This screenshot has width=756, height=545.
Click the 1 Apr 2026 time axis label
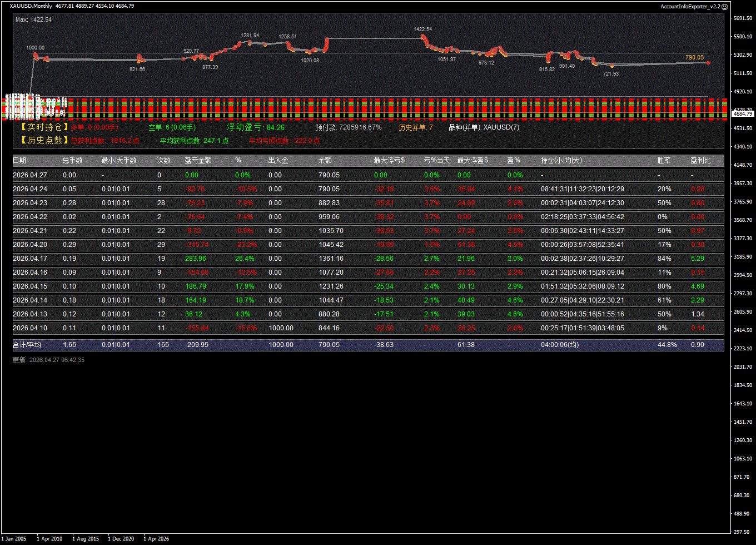tap(156, 538)
